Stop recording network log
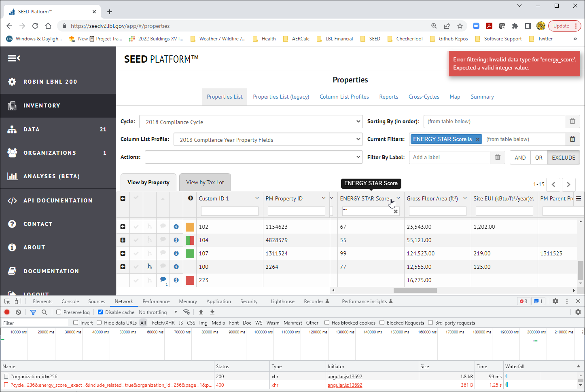The height and width of the screenshot is (392, 585). pos(7,312)
